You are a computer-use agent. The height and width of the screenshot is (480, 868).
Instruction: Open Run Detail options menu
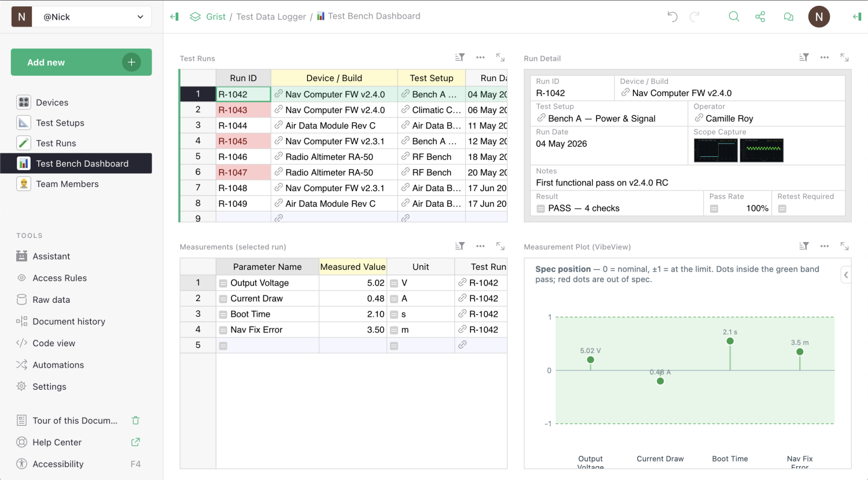tap(825, 57)
